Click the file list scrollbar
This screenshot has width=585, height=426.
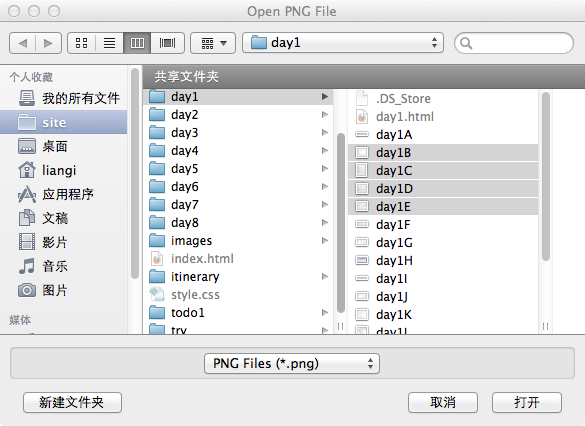click(x=545, y=176)
